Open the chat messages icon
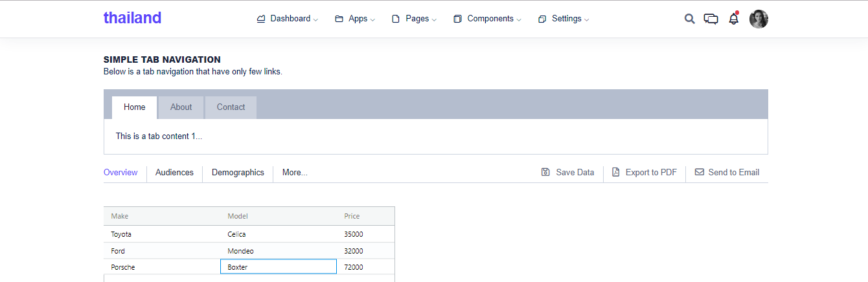The width and height of the screenshot is (868, 282). point(711,19)
